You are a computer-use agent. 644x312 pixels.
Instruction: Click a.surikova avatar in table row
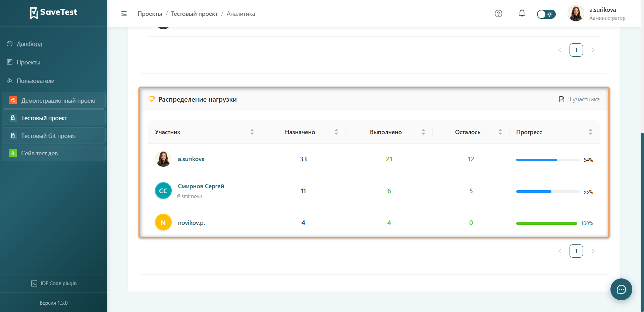click(163, 159)
